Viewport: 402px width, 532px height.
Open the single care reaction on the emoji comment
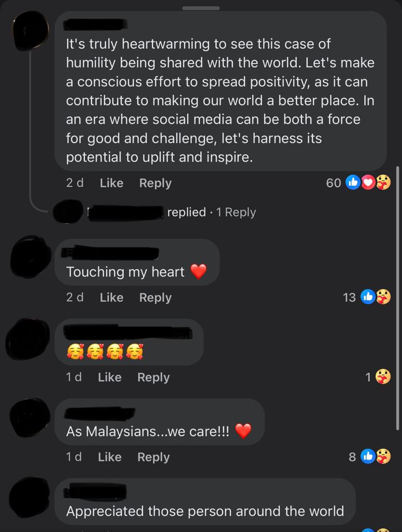tap(383, 377)
